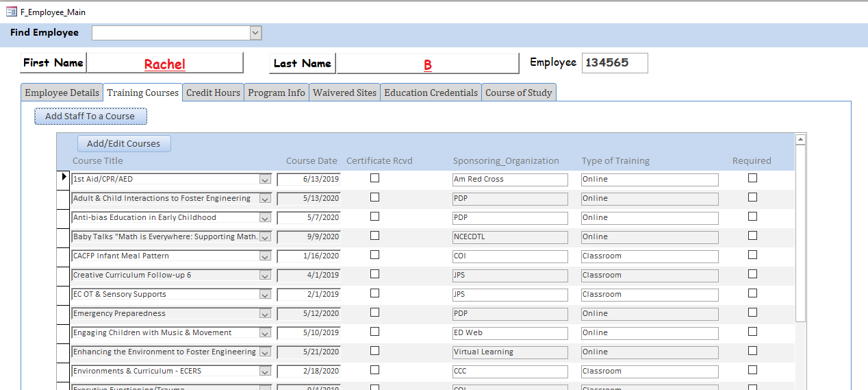Open the Find Employee combo box
Image resolution: width=868 pixels, height=390 pixels.
(255, 33)
